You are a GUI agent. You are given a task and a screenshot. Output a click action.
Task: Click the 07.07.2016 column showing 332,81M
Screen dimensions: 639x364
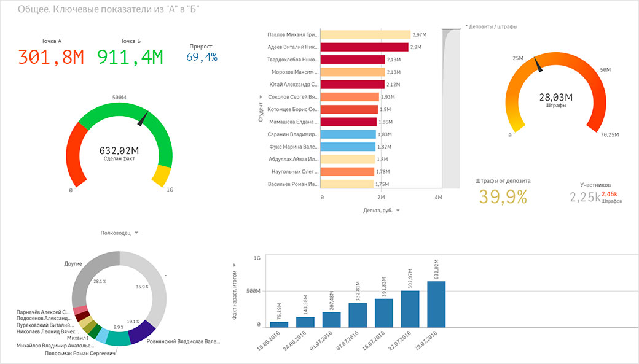tap(358, 314)
